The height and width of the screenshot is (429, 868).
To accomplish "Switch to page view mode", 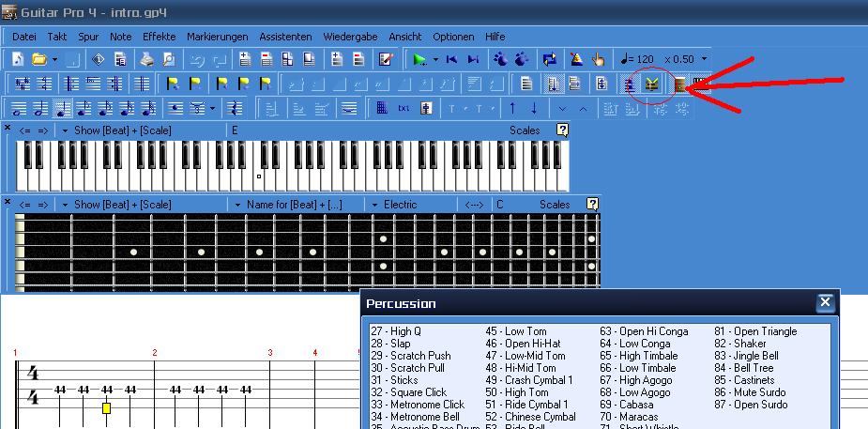I will point(526,84).
